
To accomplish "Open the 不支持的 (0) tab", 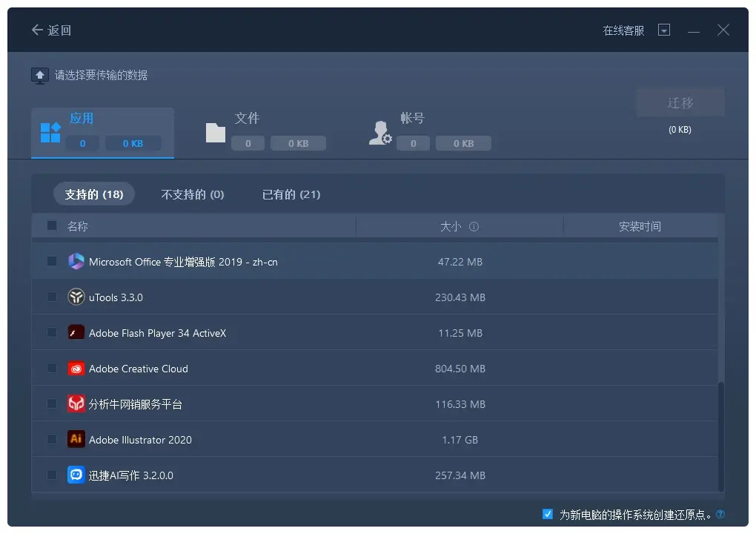I will click(193, 194).
